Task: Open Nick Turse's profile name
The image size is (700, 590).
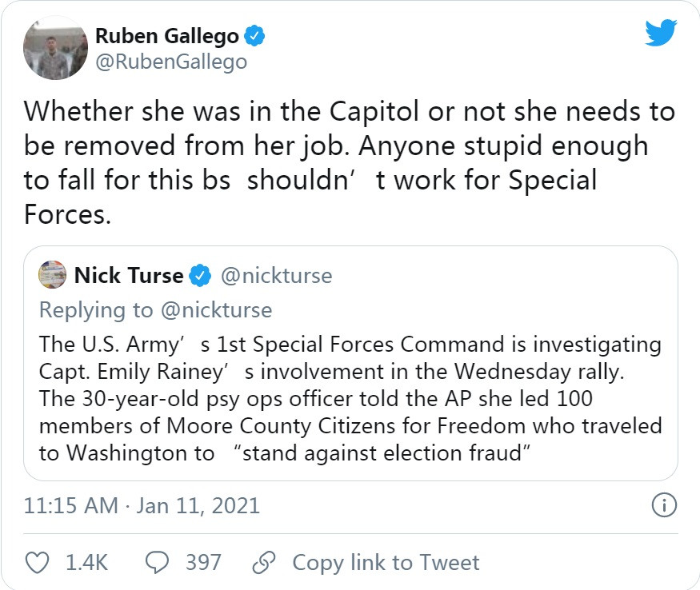Action: (128, 277)
